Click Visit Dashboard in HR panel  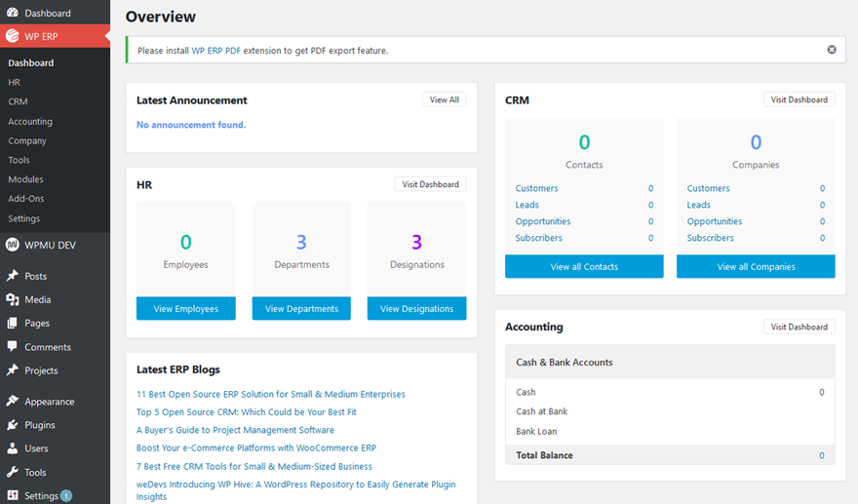pos(431,184)
